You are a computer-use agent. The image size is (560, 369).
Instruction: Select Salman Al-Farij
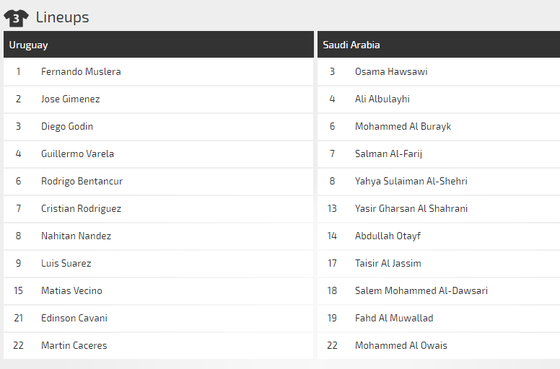(x=388, y=154)
